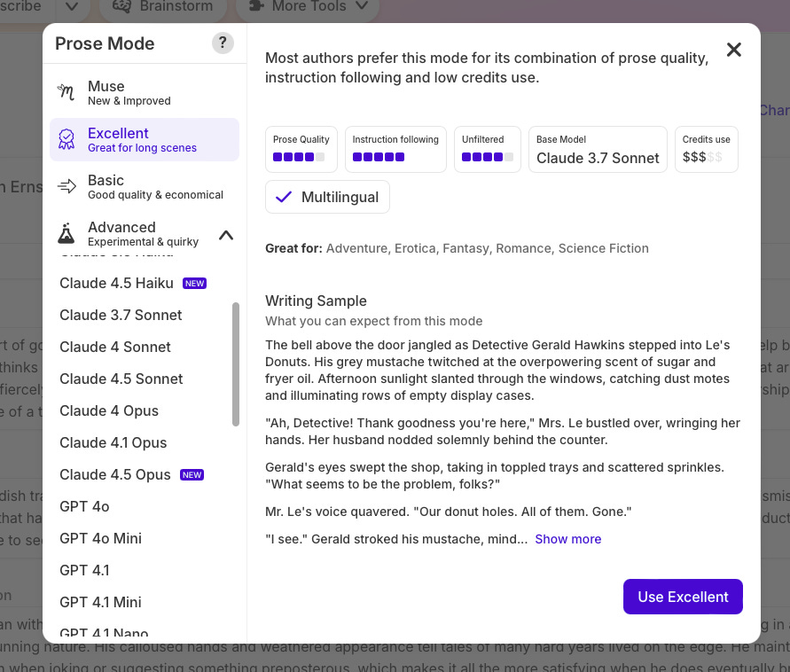Screen dimensions: 790x672
Task: Choose GPT 4.1 Mini model
Action: pos(100,602)
